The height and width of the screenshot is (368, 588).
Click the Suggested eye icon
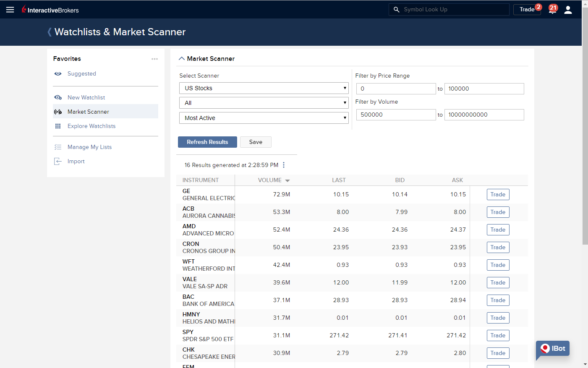[x=58, y=74]
